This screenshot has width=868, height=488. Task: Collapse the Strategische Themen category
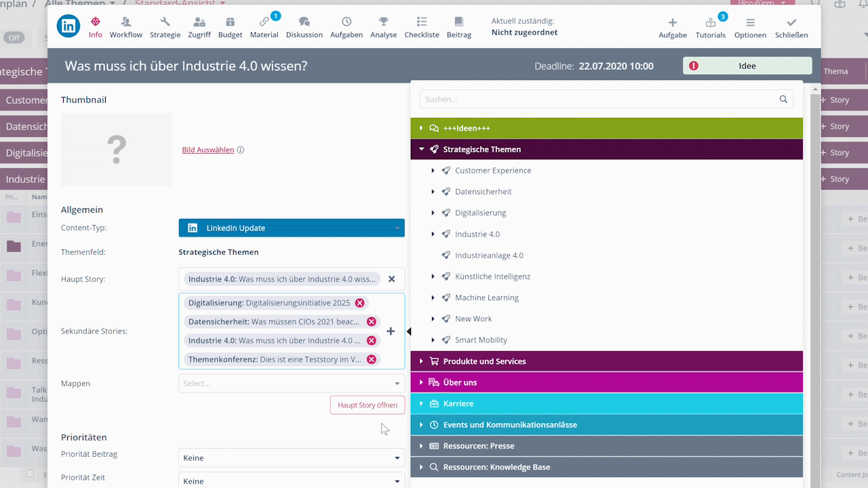pyautogui.click(x=421, y=149)
